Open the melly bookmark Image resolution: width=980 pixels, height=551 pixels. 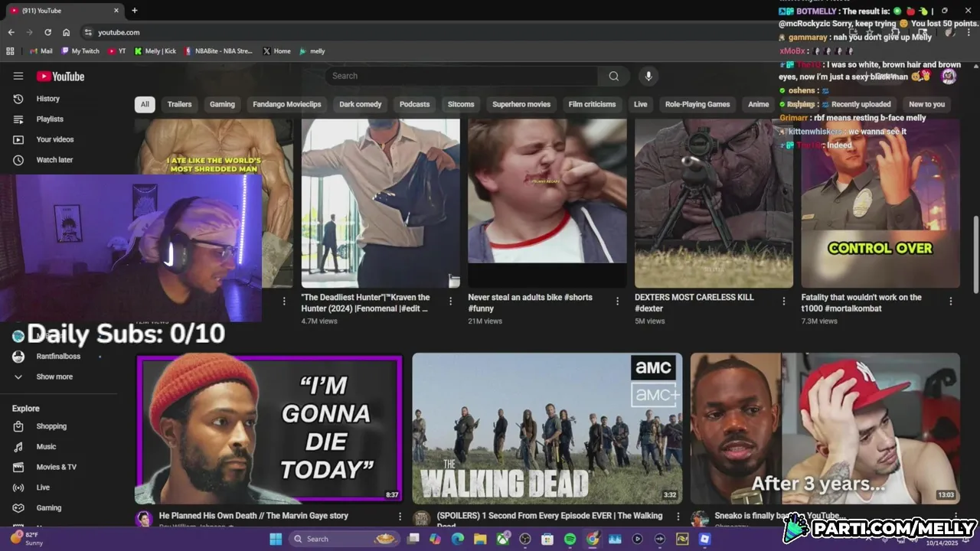(312, 51)
